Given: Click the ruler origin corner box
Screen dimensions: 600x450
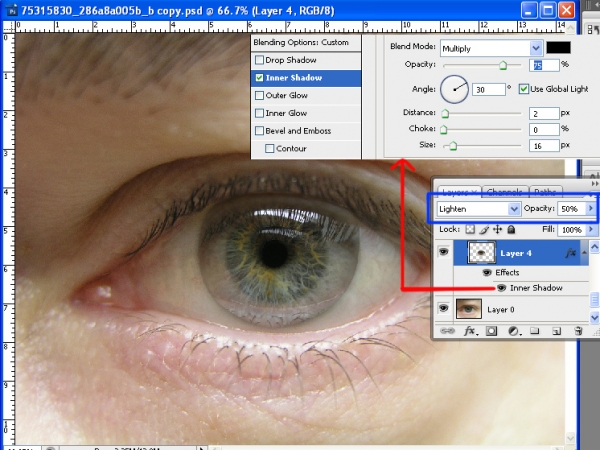Looking at the screenshot, I should click(8, 26).
